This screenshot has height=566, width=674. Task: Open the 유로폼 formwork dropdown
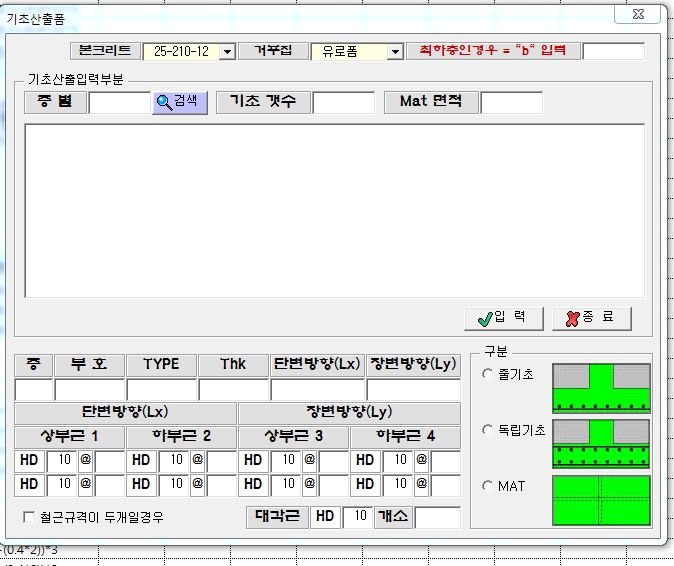394,52
